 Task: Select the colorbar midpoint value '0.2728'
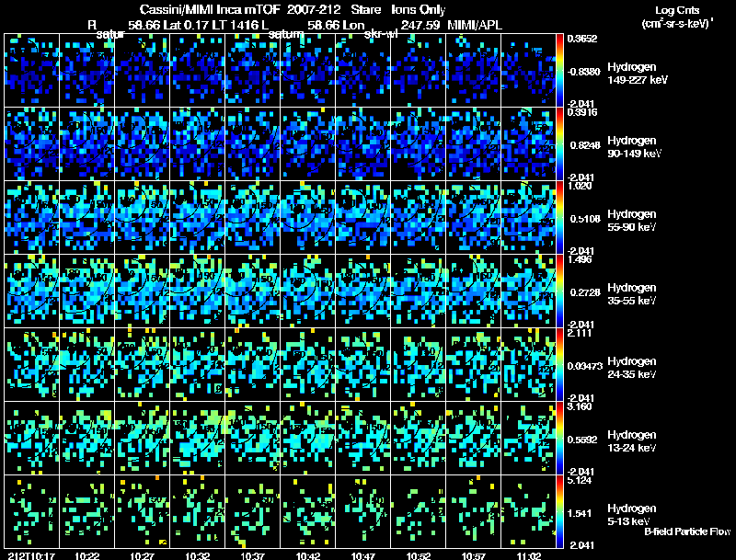585,292
